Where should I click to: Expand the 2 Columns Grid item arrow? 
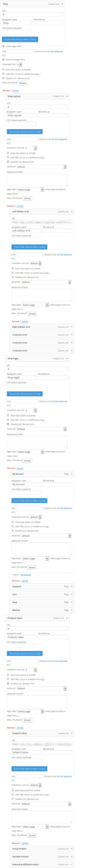point(72,335)
